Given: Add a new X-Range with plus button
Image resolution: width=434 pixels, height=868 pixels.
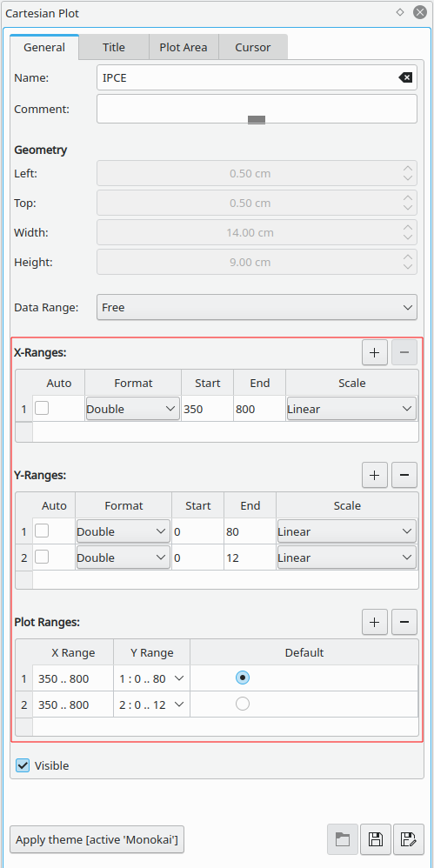Looking at the screenshot, I should coord(375,352).
